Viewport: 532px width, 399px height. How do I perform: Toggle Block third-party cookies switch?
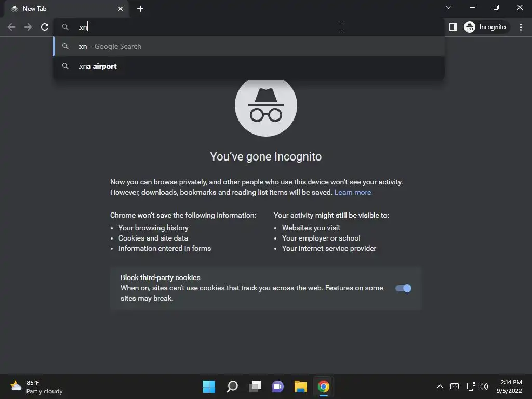point(403,288)
